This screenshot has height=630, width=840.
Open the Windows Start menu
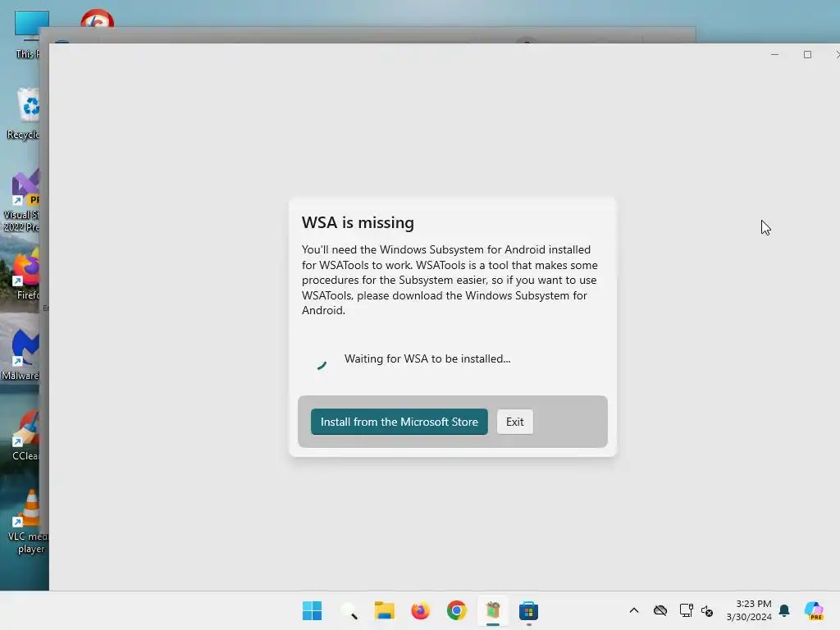(312, 610)
